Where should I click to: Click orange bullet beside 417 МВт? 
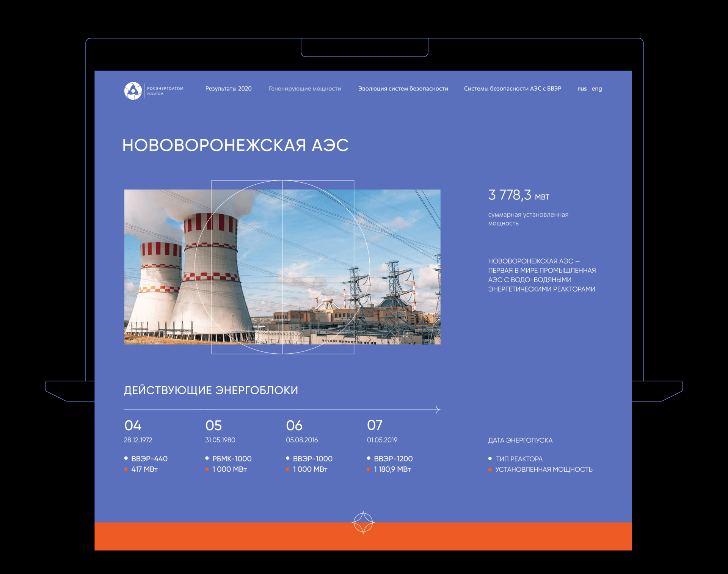click(x=126, y=469)
